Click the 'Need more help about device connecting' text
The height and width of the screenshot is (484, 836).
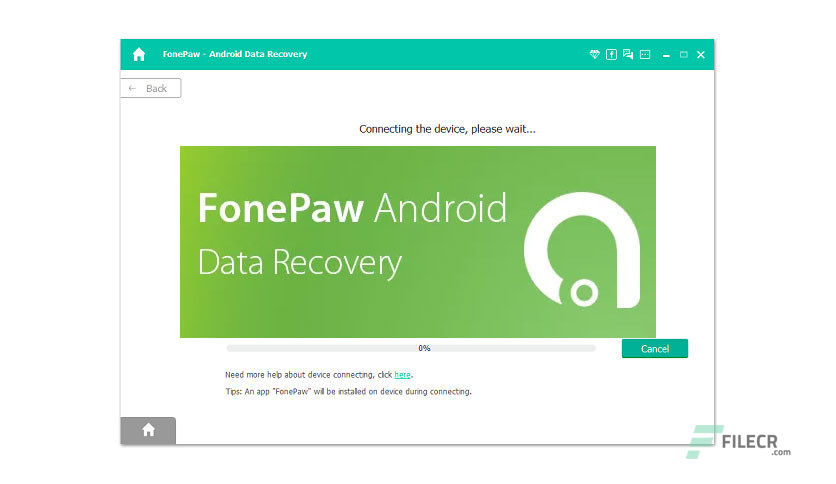click(x=309, y=375)
